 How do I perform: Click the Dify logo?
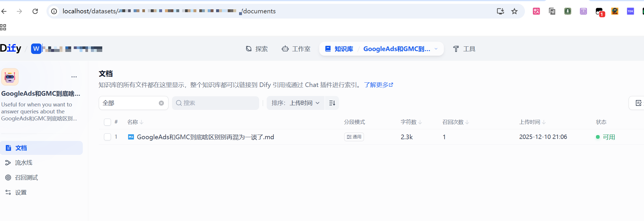point(10,48)
